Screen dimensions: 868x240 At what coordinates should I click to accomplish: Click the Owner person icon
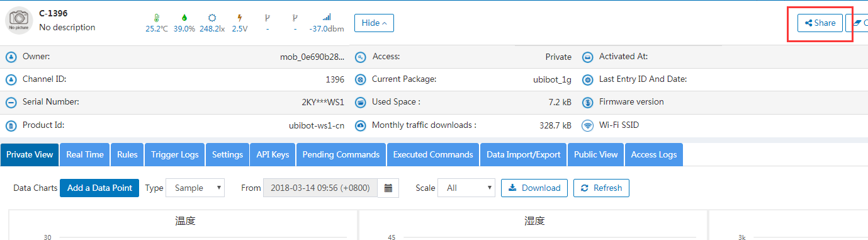(11, 57)
